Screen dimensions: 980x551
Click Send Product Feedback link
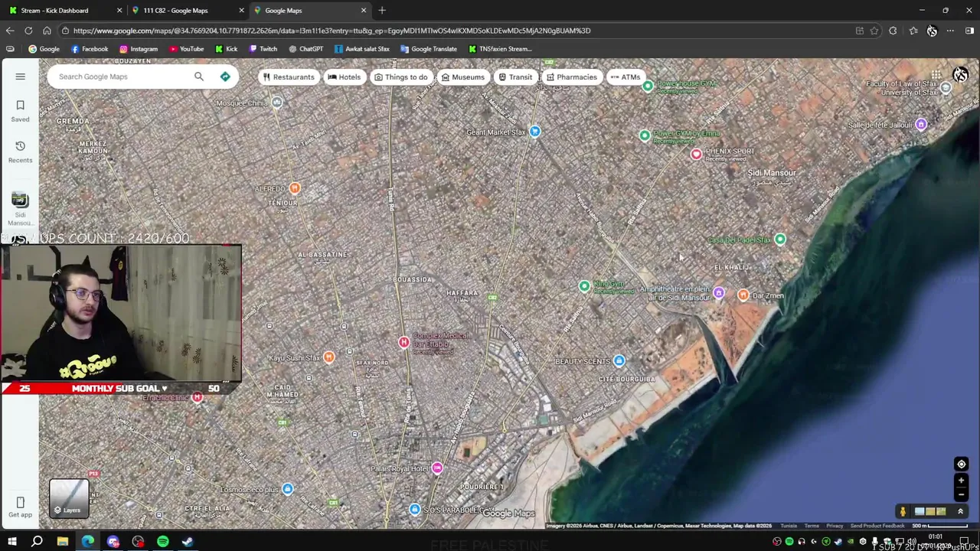[x=877, y=526]
